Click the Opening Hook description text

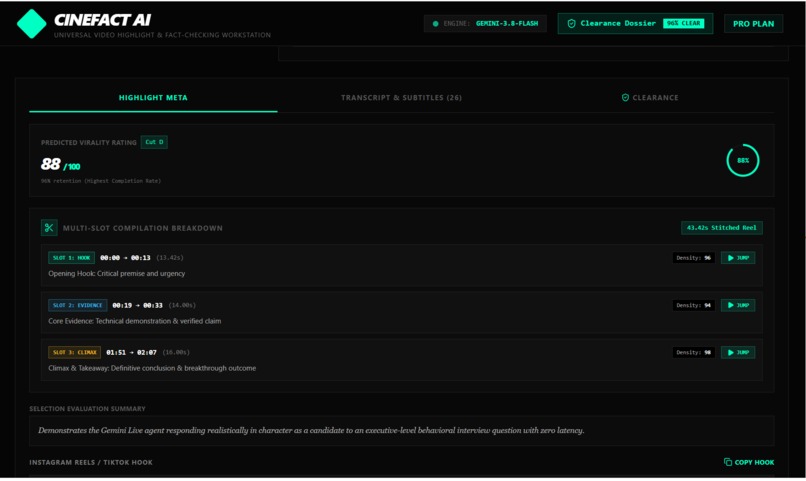[117, 273]
